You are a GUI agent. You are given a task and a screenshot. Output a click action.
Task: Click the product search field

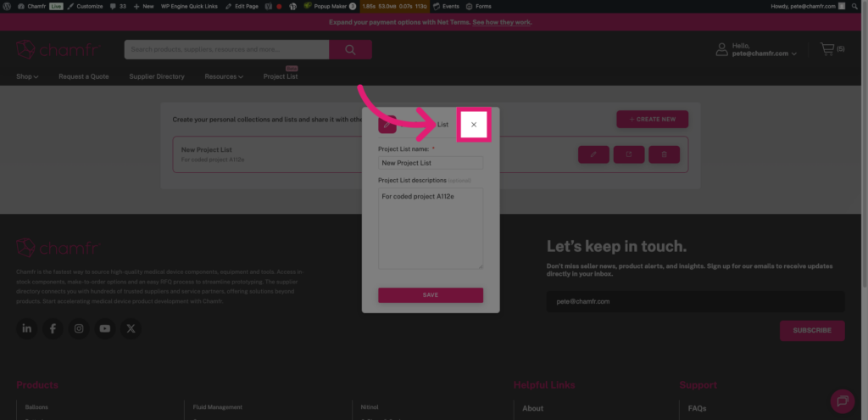click(x=226, y=49)
